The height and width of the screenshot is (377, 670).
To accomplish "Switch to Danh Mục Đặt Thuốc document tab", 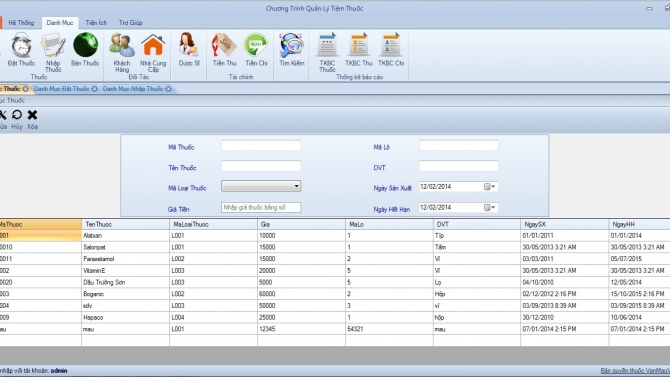I will pos(62,89).
